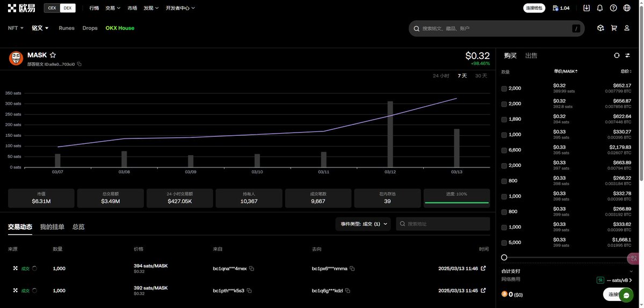The width and height of the screenshot is (644, 308).
Task: Show the 24 小时 chart range
Action: tap(441, 76)
